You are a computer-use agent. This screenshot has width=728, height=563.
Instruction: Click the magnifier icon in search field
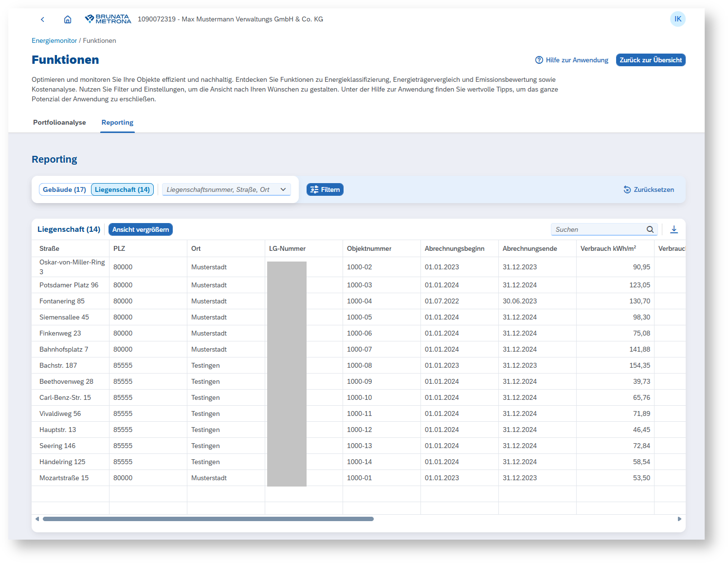pos(650,229)
